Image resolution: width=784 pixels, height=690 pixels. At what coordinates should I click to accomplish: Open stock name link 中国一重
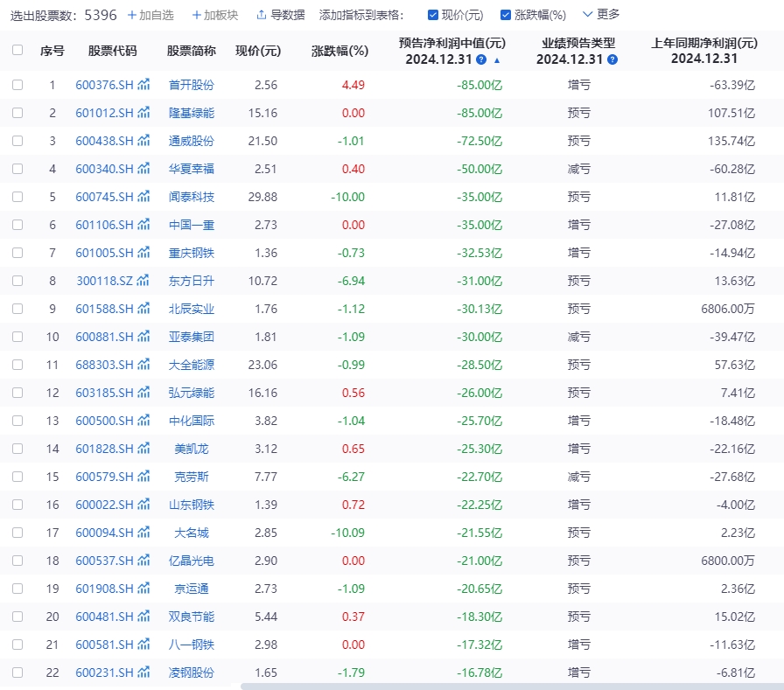pos(192,225)
